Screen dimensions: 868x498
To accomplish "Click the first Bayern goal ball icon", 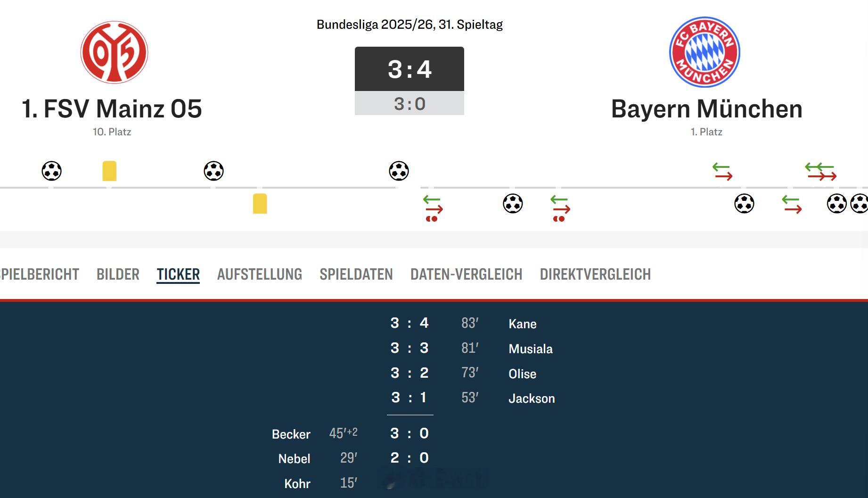I will (x=513, y=204).
